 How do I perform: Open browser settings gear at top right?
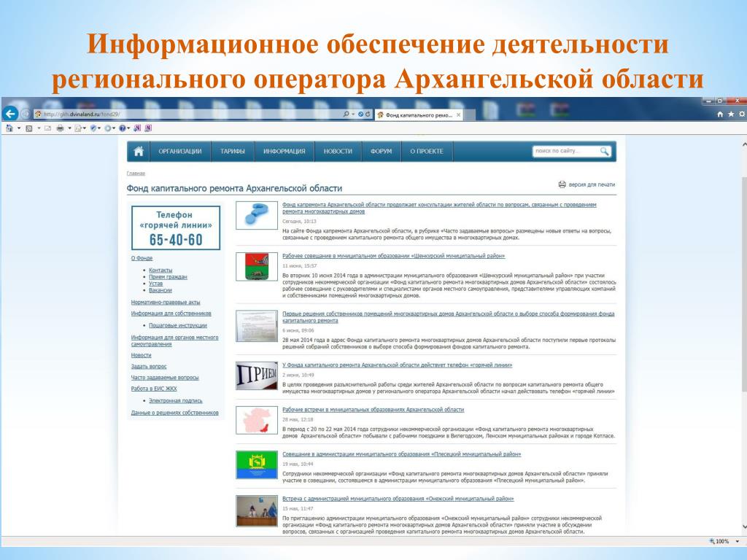(x=742, y=114)
